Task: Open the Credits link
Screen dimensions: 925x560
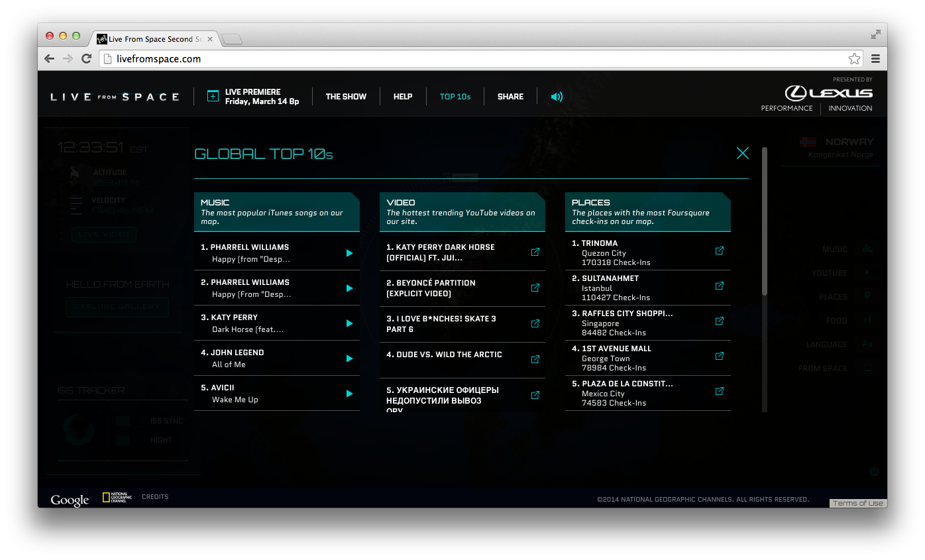Action: coord(155,497)
